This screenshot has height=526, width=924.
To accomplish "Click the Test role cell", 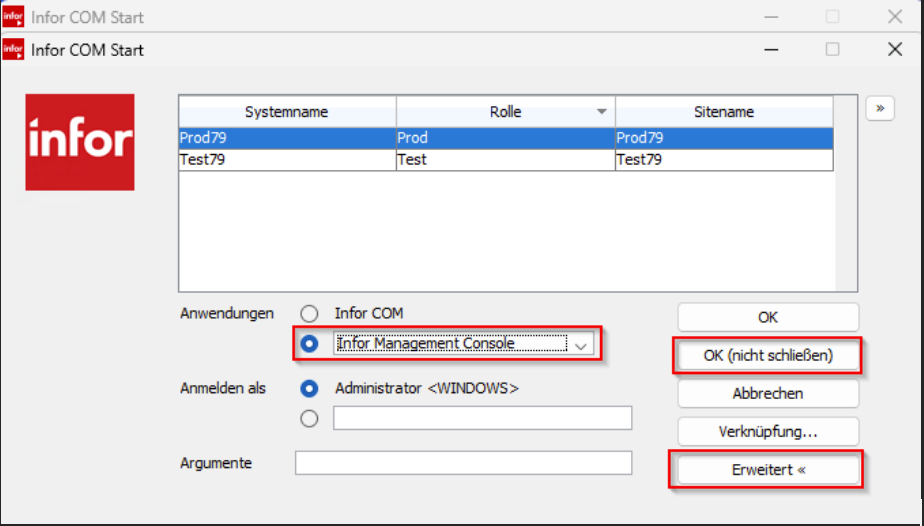I will [x=506, y=160].
